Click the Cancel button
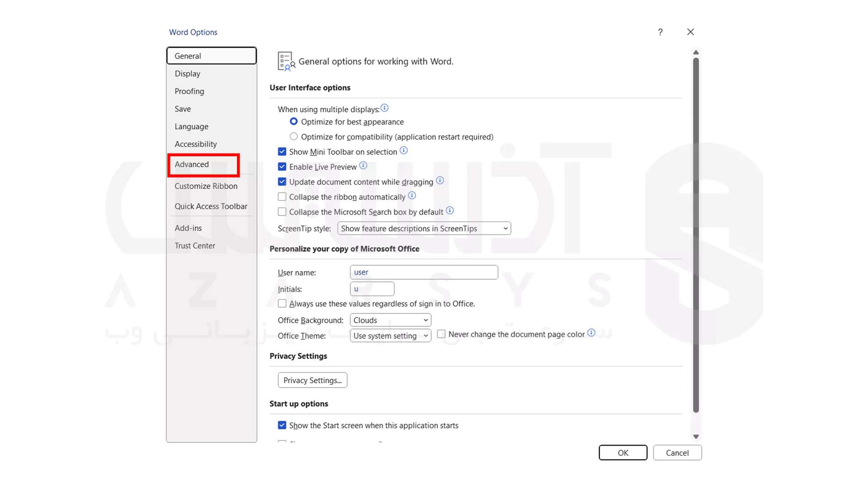 click(677, 453)
